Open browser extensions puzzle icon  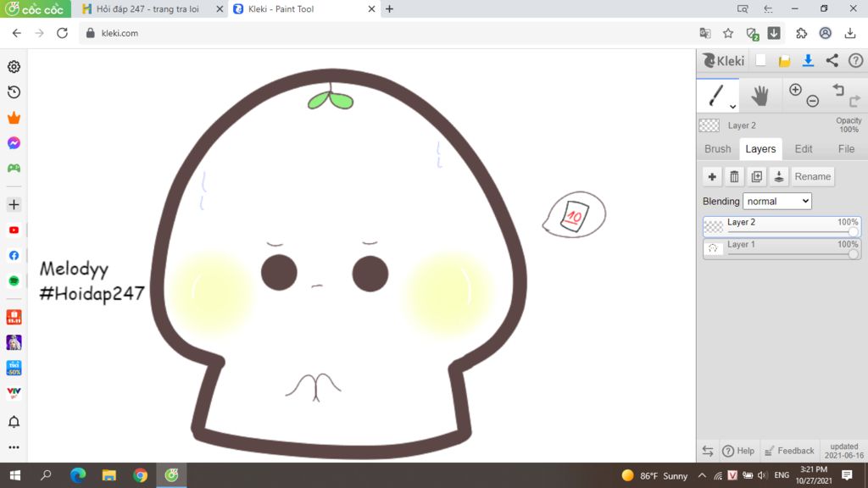click(x=802, y=33)
